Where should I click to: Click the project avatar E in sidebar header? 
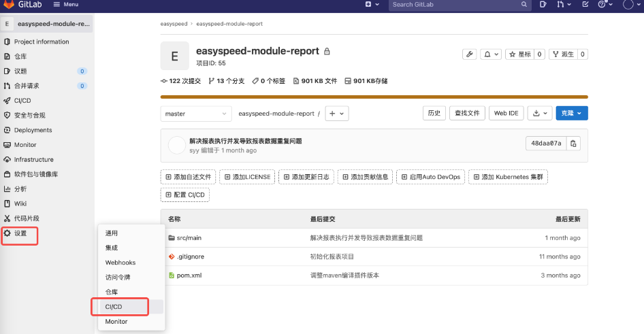pos(7,24)
